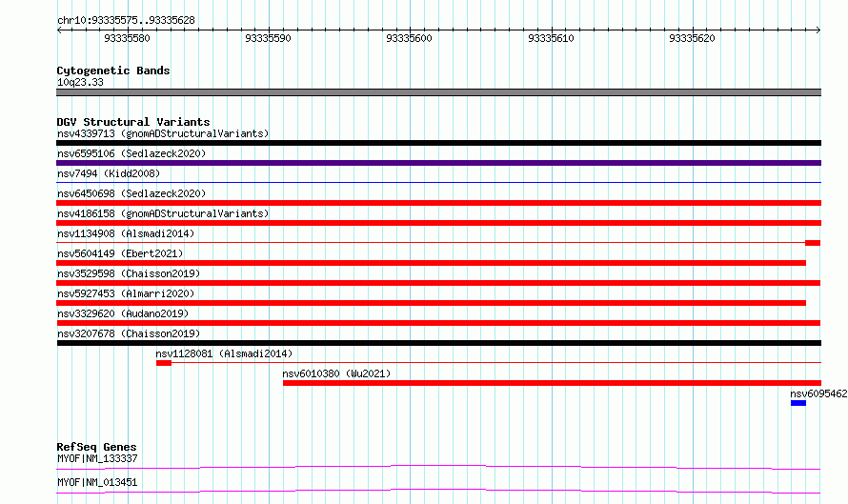
Task: Click nsv4186158 gnomADStructuralVariants label
Action: (163, 213)
